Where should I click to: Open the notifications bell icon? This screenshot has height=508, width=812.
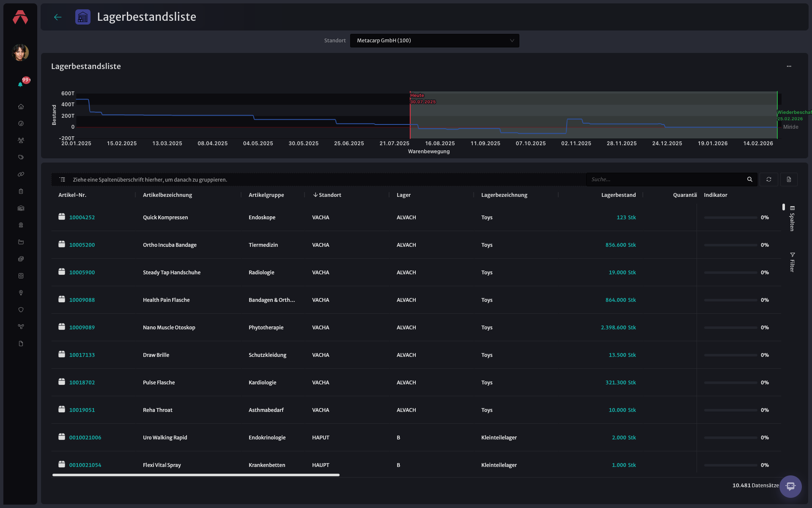click(x=20, y=84)
